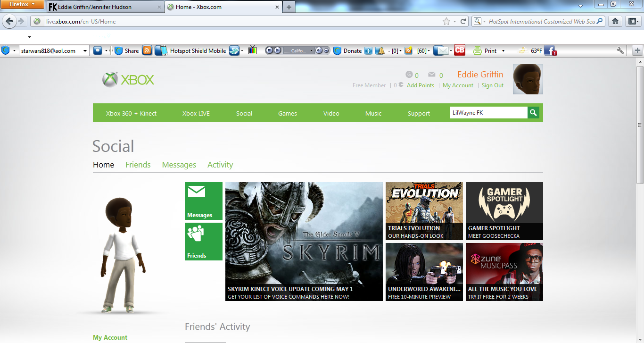644x343 pixels.
Task: Mute the toolbar radio volume speaker
Action: [x=319, y=50]
